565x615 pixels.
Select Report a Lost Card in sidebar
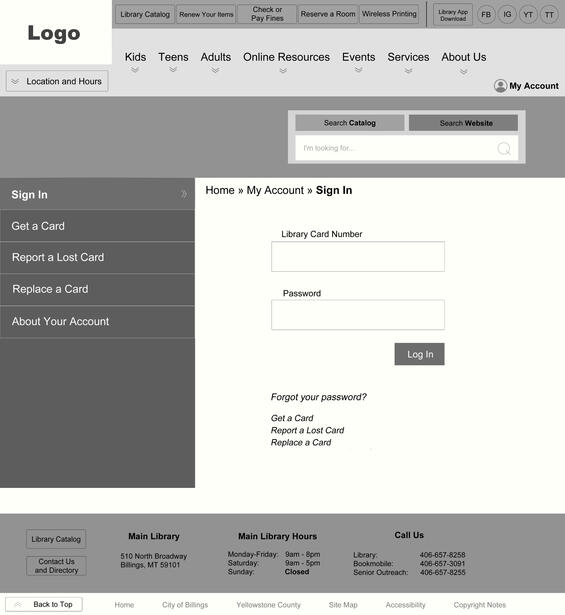pos(97,258)
